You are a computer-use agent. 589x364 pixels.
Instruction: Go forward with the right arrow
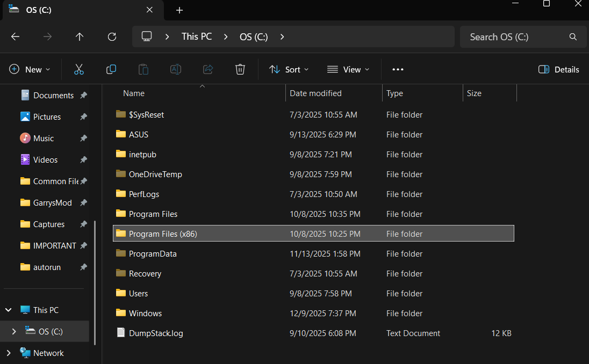(47, 37)
